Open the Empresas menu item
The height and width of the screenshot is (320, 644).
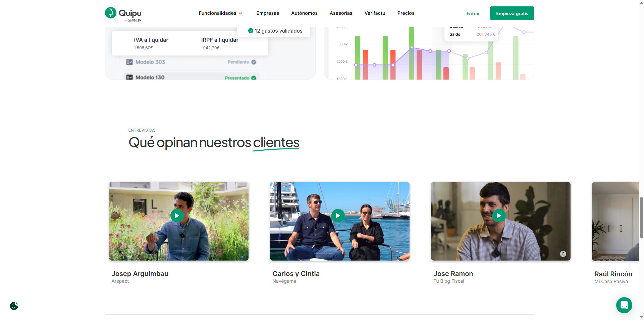(x=267, y=13)
